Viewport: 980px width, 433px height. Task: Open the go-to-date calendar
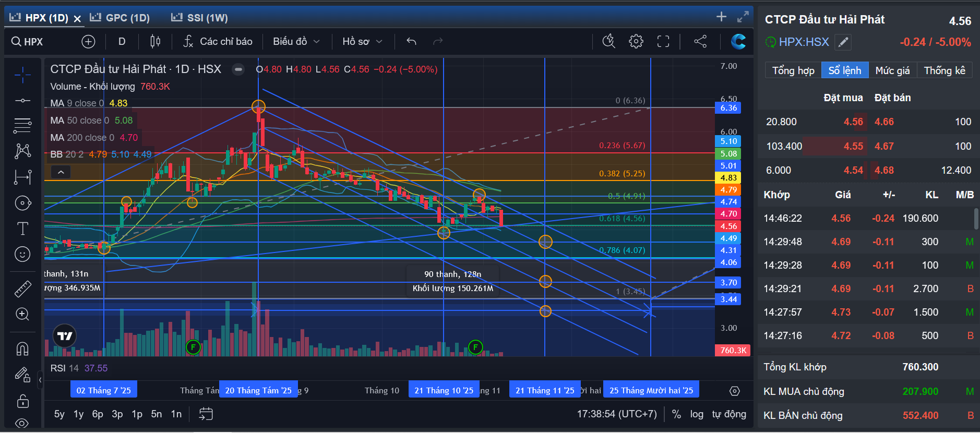(x=206, y=414)
